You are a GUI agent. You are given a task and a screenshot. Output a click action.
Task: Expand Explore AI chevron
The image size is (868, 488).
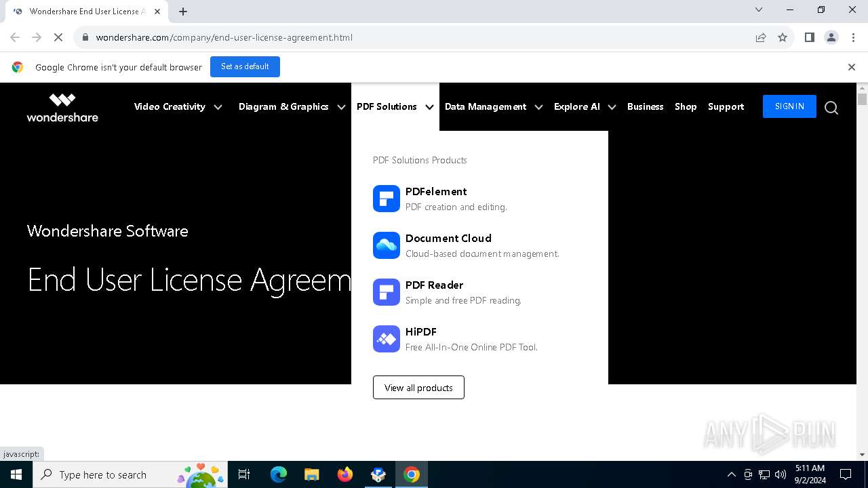click(x=612, y=107)
